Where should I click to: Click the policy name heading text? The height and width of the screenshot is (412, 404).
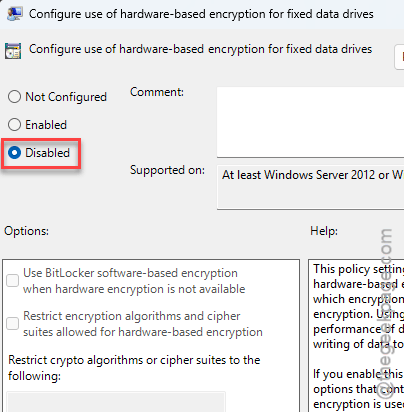(x=200, y=49)
